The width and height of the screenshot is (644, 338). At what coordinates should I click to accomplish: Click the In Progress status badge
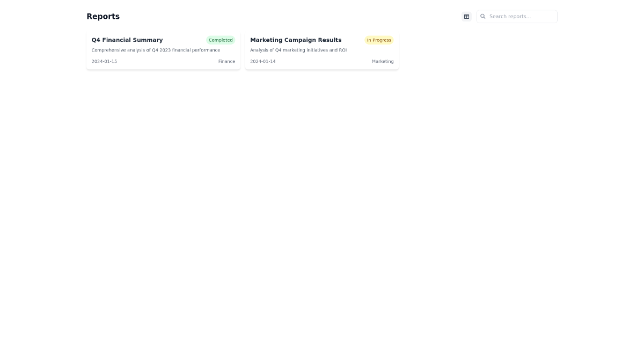[379, 40]
